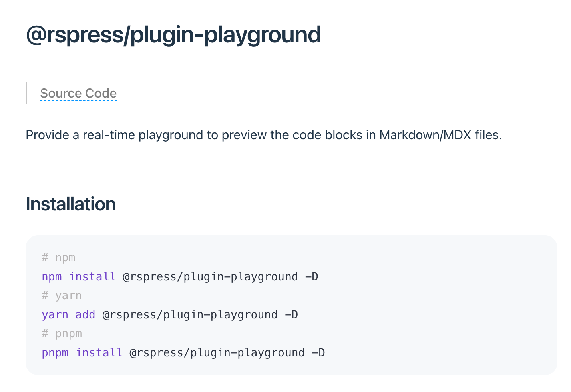Click the install keyword after npm

92,276
